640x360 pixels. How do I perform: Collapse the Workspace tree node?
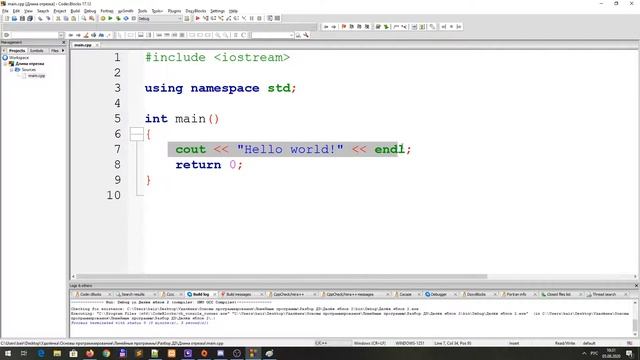pyautogui.click(x=5, y=58)
